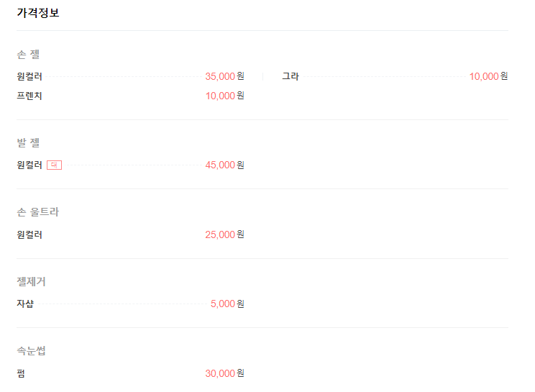Click the 가격정보 heading
The height and width of the screenshot is (392, 535).
pyautogui.click(x=38, y=13)
